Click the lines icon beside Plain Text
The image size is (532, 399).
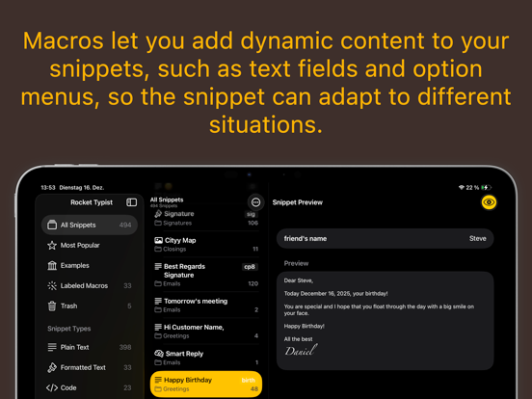pos(52,347)
